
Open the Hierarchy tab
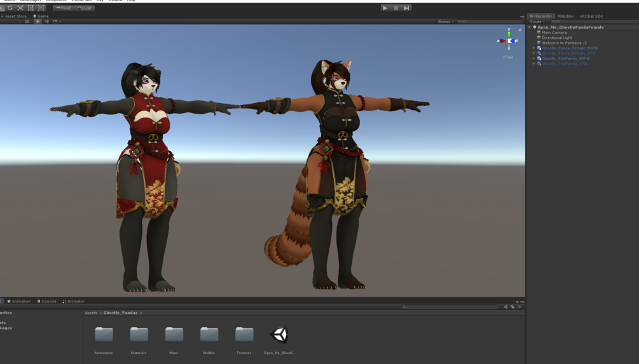(x=540, y=17)
